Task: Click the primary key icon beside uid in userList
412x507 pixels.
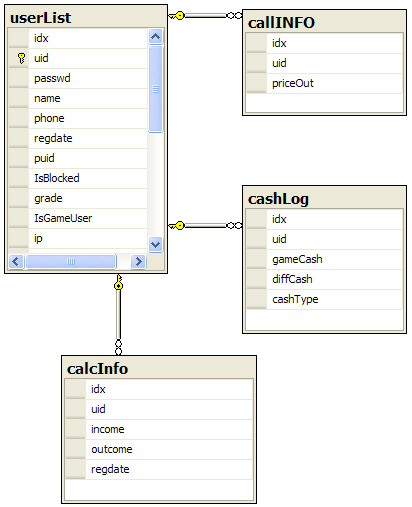Action: tap(21, 58)
